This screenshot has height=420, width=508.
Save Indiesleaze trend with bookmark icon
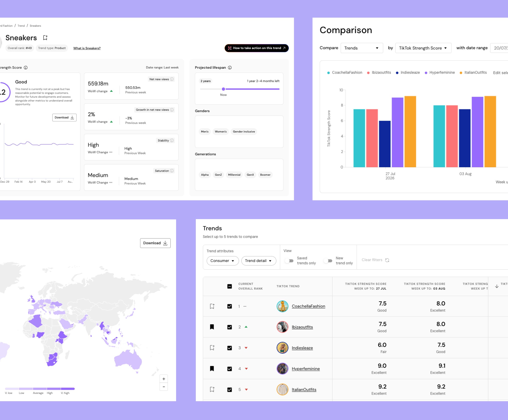pos(212,348)
